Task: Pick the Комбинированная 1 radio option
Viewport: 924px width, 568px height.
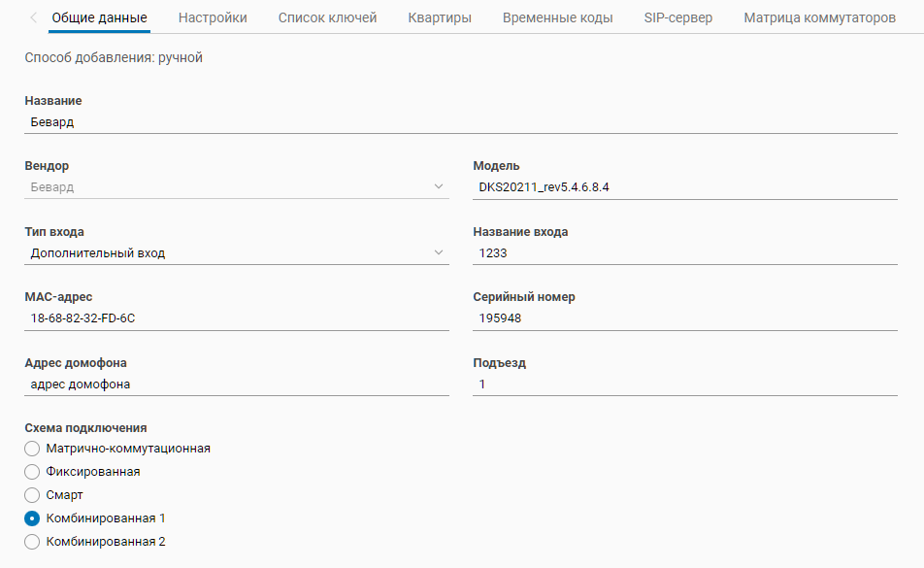Action: (32, 518)
